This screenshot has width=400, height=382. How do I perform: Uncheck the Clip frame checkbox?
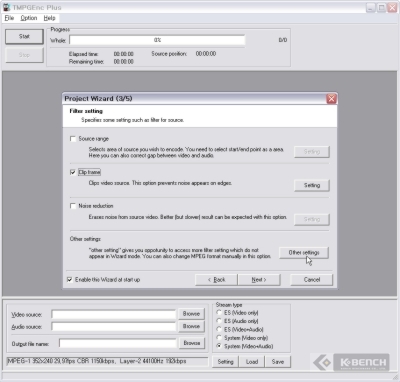[x=73, y=172]
